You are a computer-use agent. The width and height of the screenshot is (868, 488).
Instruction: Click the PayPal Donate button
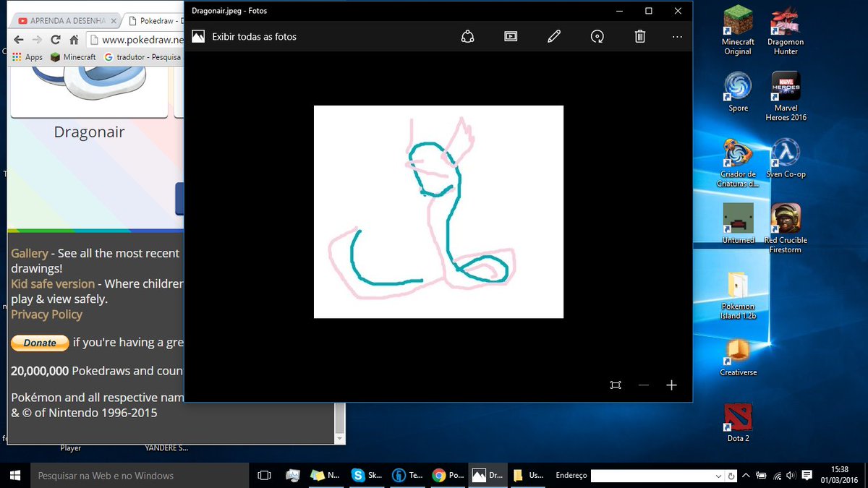pos(40,343)
